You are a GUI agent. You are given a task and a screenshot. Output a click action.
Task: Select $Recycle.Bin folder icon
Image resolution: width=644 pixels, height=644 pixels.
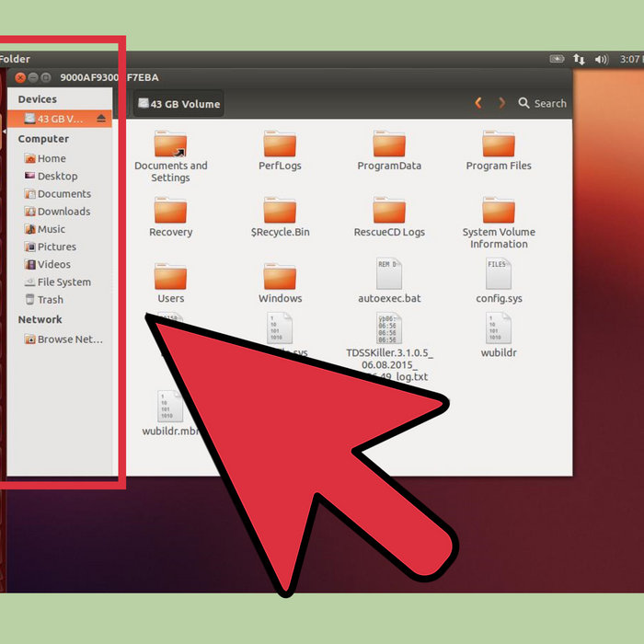click(x=280, y=210)
